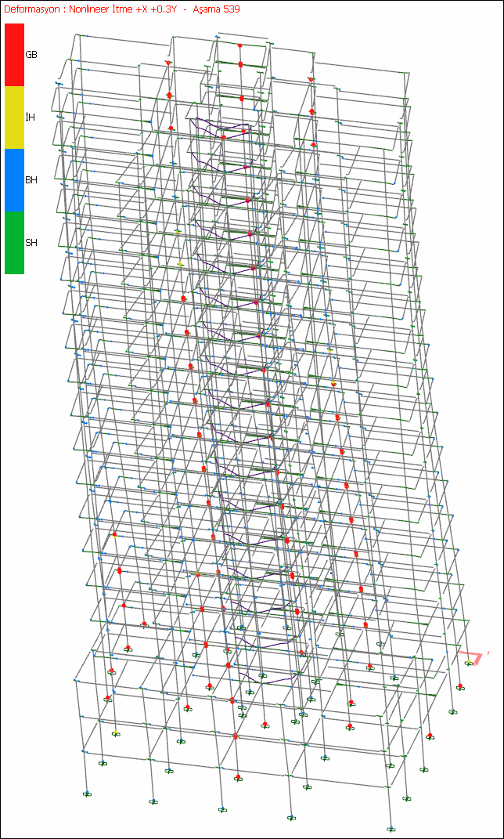Click the SH legend label
Image resolution: width=504 pixels, height=839 pixels.
click(31, 243)
